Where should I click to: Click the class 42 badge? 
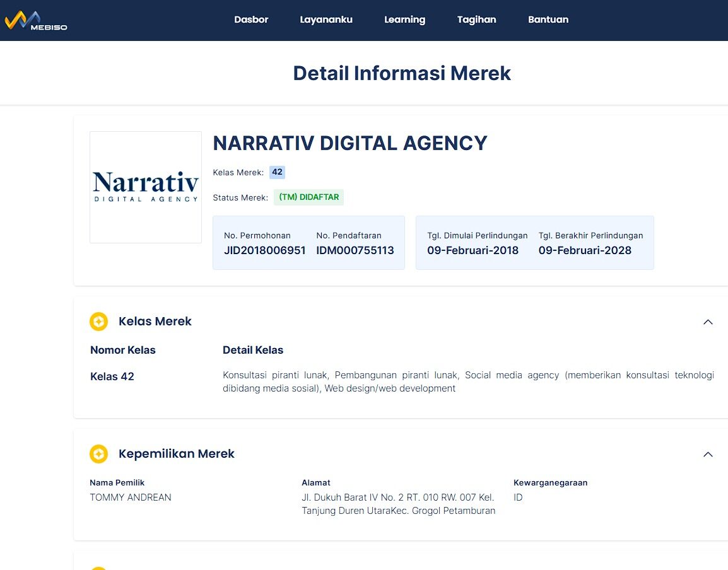[x=277, y=172]
